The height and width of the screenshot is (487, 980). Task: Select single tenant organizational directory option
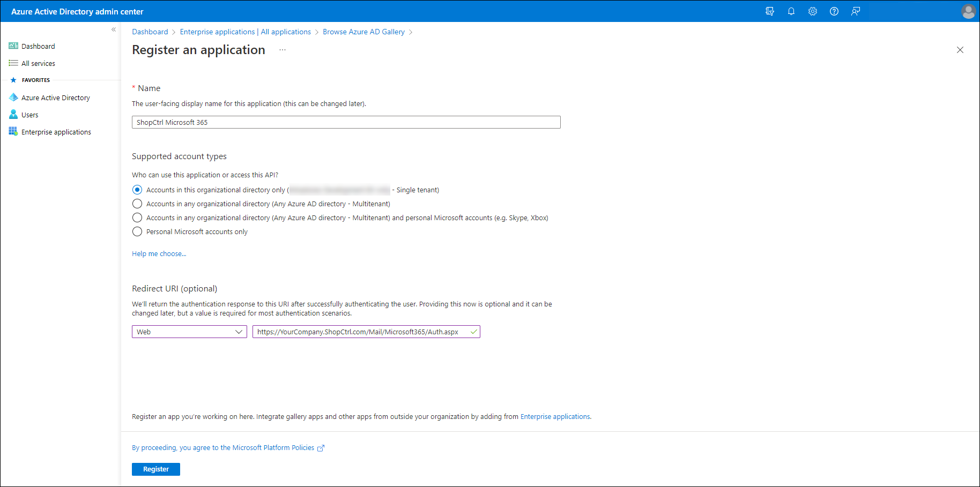tap(137, 190)
